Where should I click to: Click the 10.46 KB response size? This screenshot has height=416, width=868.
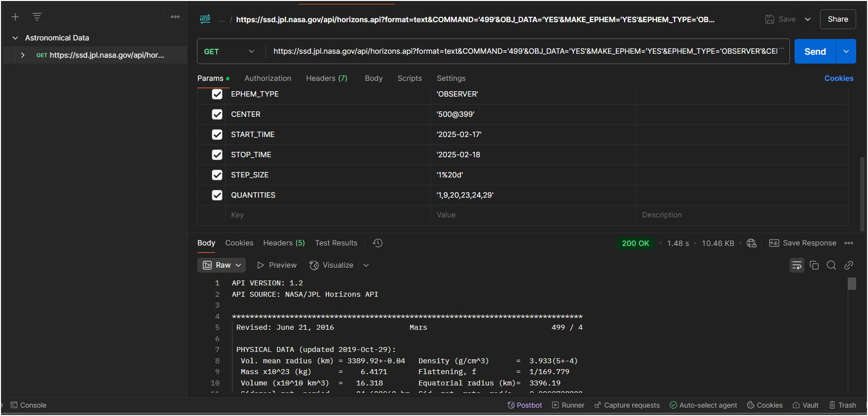tap(718, 243)
